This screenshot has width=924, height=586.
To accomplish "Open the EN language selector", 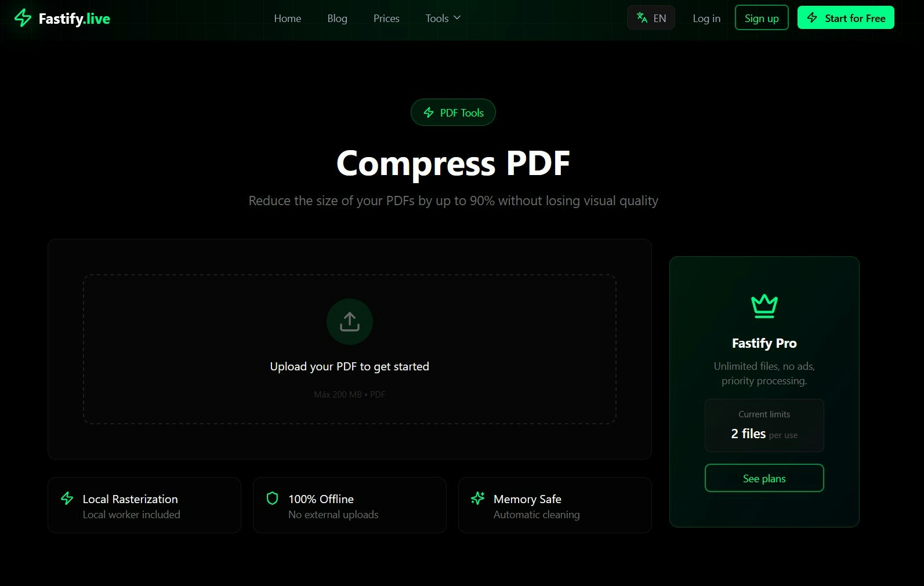I will (x=651, y=18).
